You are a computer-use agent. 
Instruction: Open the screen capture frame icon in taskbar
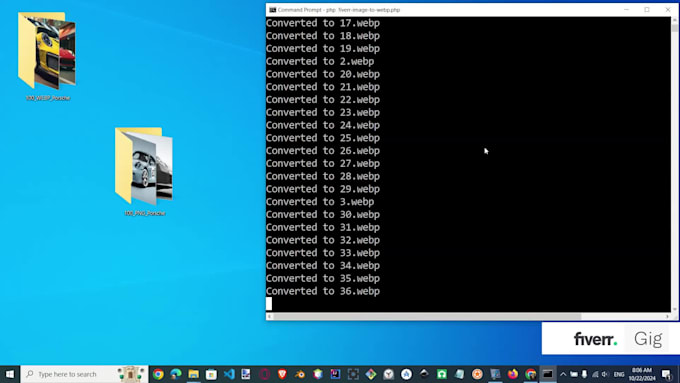(x=353, y=374)
